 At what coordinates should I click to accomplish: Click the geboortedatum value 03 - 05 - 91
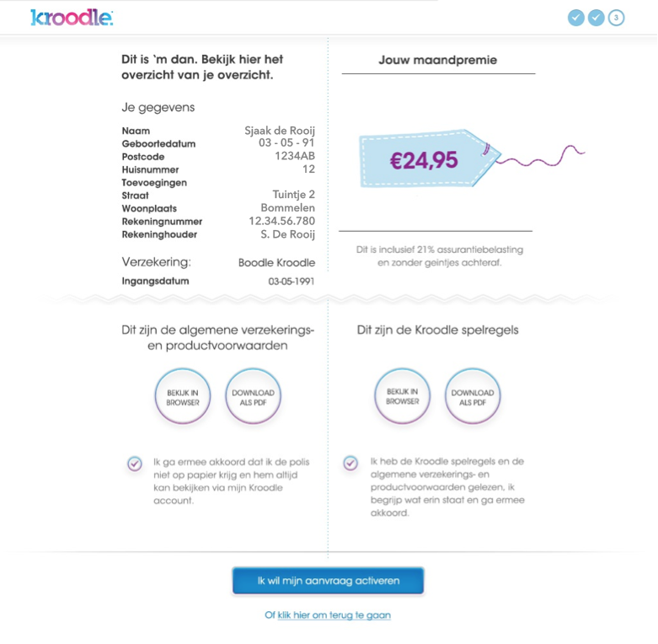click(x=286, y=143)
